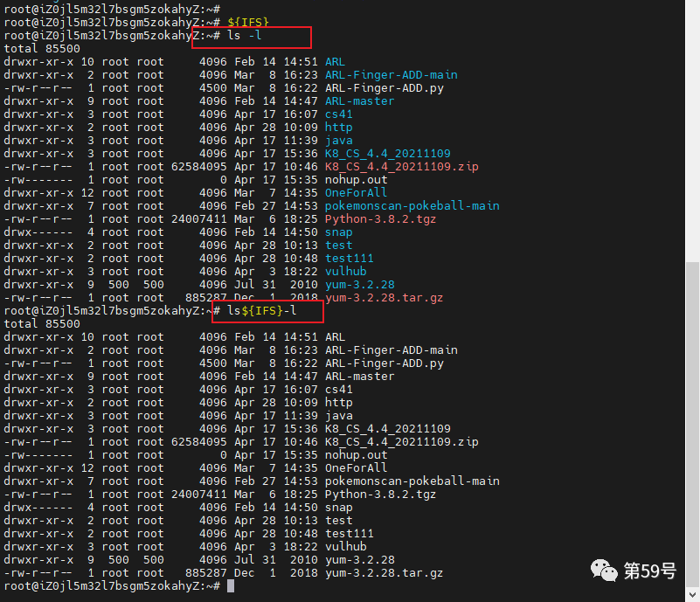Viewport: 700px width, 602px height.
Task: Click the blue 'ARL-master' directory name
Action: (x=359, y=100)
